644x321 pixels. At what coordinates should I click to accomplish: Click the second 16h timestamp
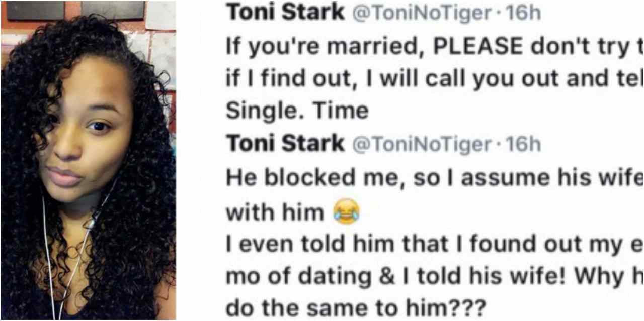click(x=522, y=145)
